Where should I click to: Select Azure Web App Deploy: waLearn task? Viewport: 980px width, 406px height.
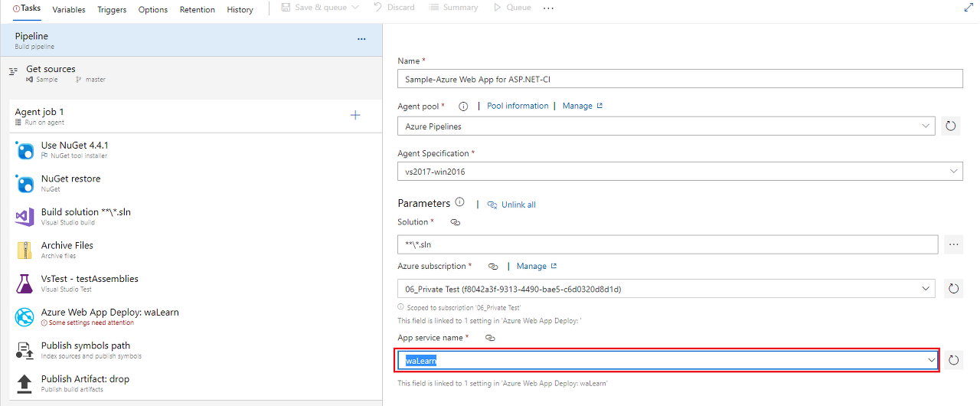click(x=195, y=316)
